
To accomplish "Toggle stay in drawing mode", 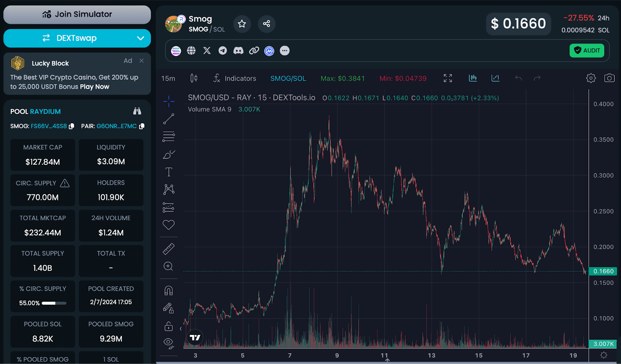I will pos(168,308).
